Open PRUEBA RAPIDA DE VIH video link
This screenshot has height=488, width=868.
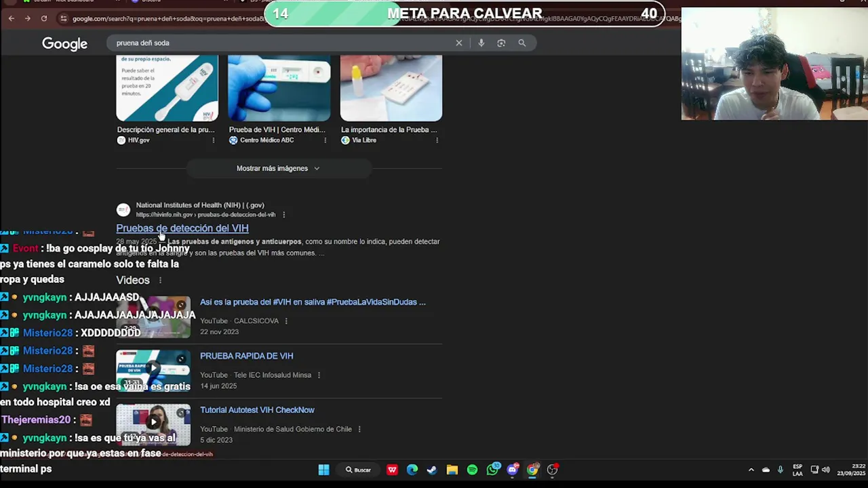point(246,356)
